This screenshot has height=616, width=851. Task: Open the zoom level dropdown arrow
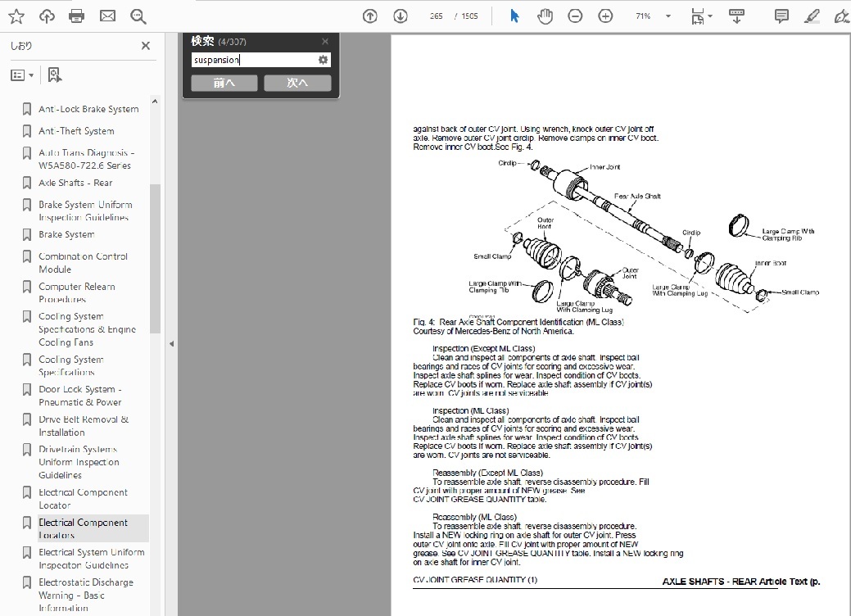pyautogui.click(x=668, y=16)
